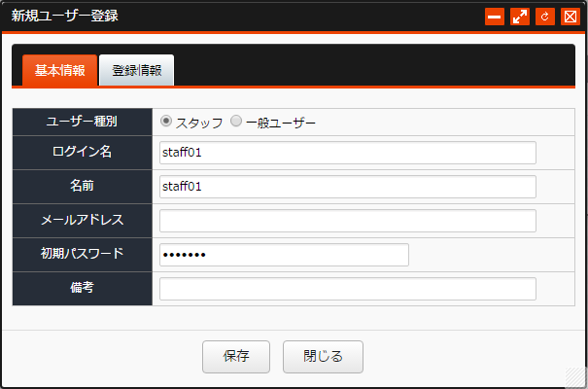This screenshot has height=389, width=588.
Task: Click the ログイン名 label cell
Action: point(82,153)
